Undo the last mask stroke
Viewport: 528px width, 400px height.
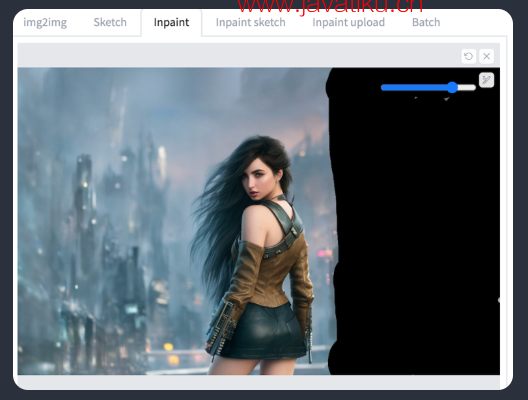coord(468,56)
